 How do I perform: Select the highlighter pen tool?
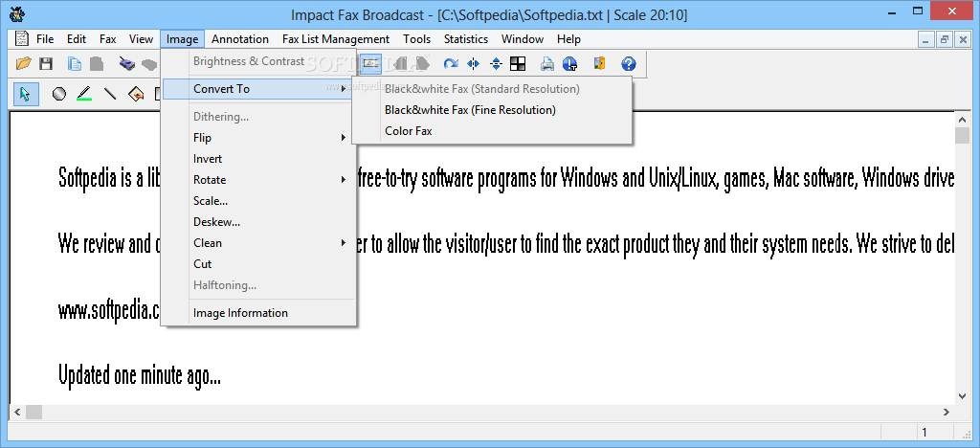(x=84, y=94)
